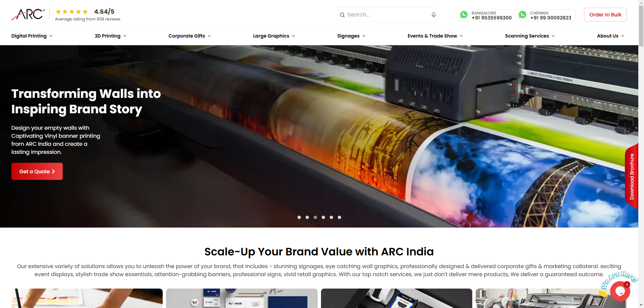The image size is (644, 308).
Task: Click the ARC logo
Action: tap(28, 14)
